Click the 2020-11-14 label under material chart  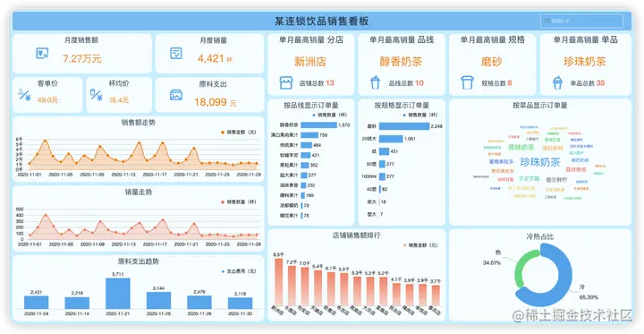(77, 313)
